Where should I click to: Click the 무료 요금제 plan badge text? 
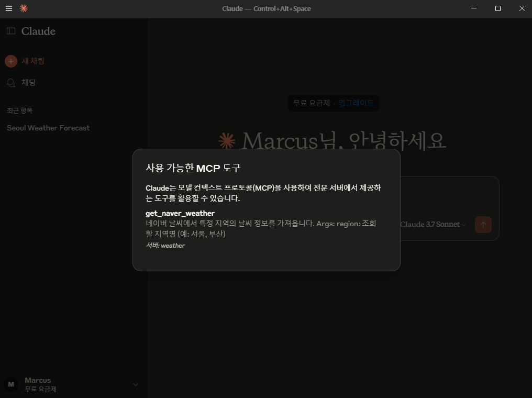[x=312, y=103]
